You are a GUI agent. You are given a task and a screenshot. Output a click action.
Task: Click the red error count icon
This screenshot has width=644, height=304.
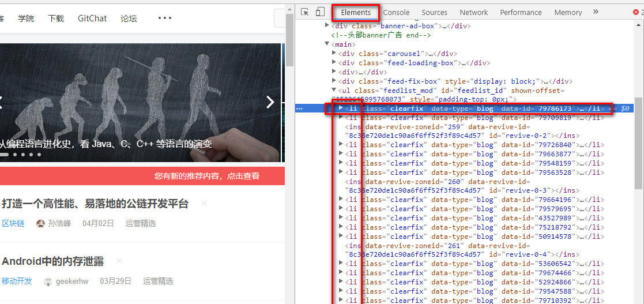pyautogui.click(x=636, y=12)
